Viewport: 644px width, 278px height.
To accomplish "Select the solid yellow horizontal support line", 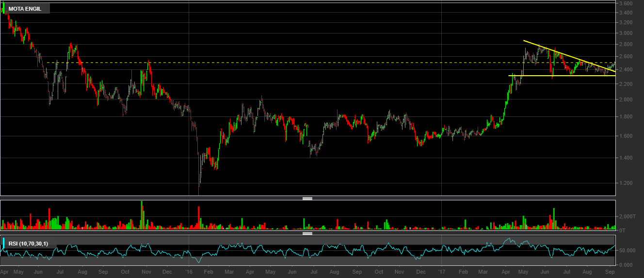I will [562, 76].
